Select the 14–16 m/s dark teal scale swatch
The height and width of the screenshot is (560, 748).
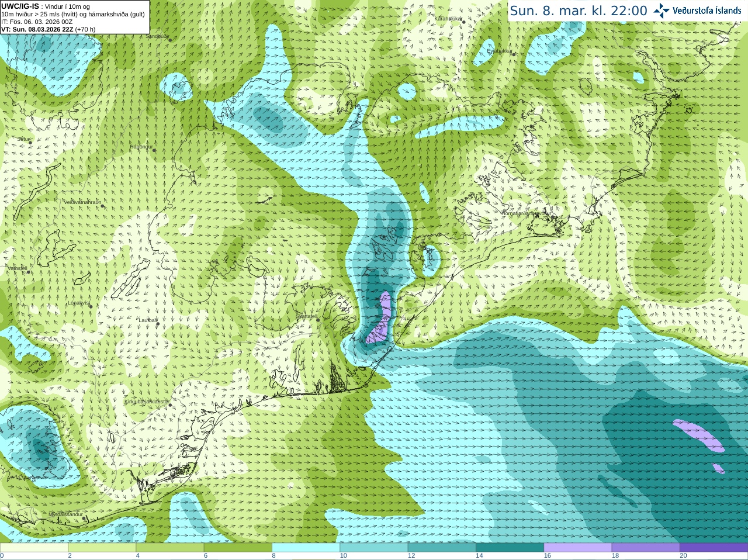pyautogui.click(x=510, y=548)
